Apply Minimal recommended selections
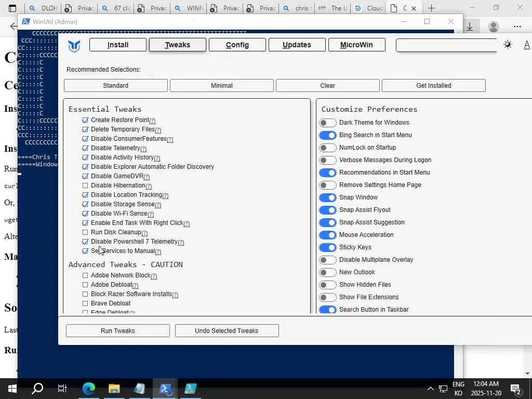Screen dimensions: 532x399 pos(221,86)
